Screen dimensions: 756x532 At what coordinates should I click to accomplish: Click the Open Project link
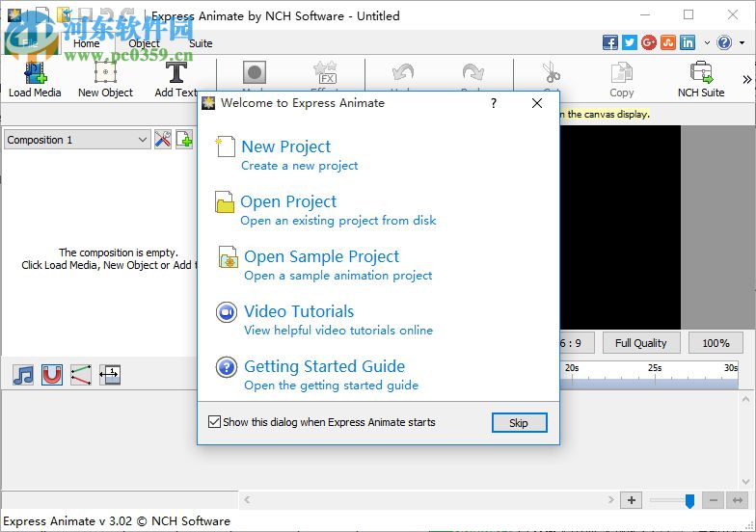pos(288,200)
